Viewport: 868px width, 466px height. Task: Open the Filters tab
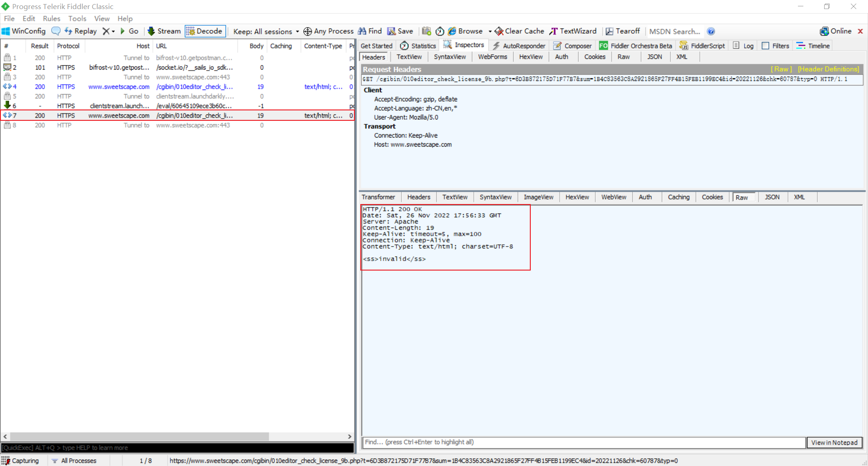tap(776, 46)
